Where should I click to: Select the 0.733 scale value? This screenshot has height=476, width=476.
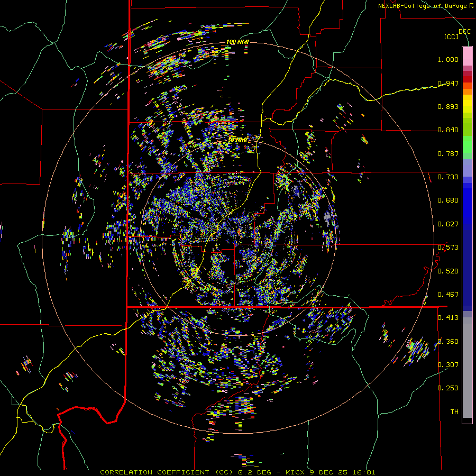pos(448,177)
